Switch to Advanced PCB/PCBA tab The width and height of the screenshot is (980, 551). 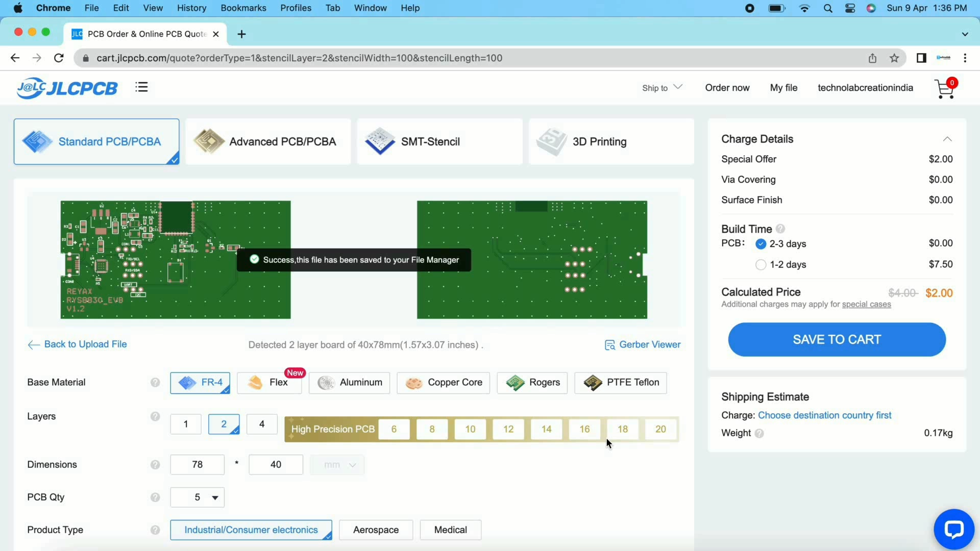tap(268, 142)
